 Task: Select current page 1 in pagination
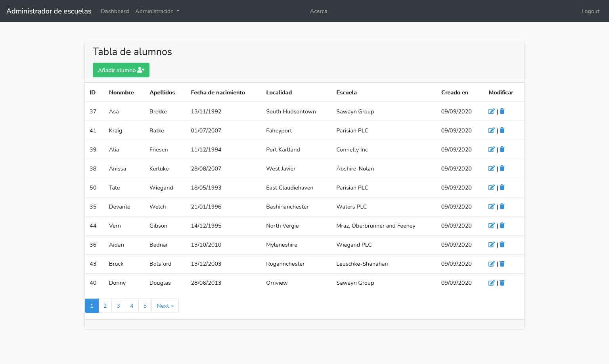92,306
